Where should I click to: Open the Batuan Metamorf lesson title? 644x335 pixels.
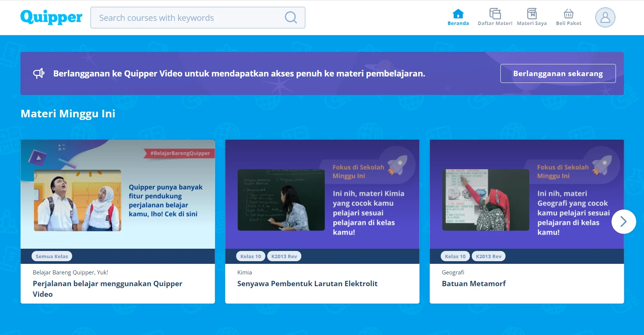(474, 284)
